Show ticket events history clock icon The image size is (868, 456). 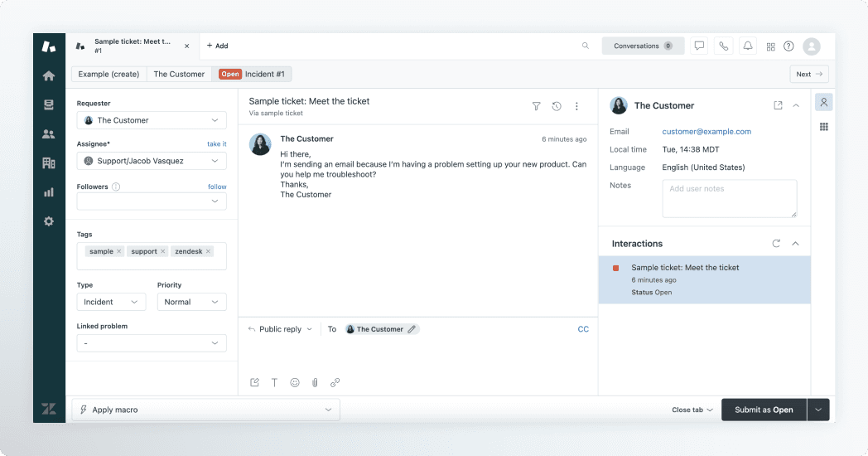click(x=557, y=106)
